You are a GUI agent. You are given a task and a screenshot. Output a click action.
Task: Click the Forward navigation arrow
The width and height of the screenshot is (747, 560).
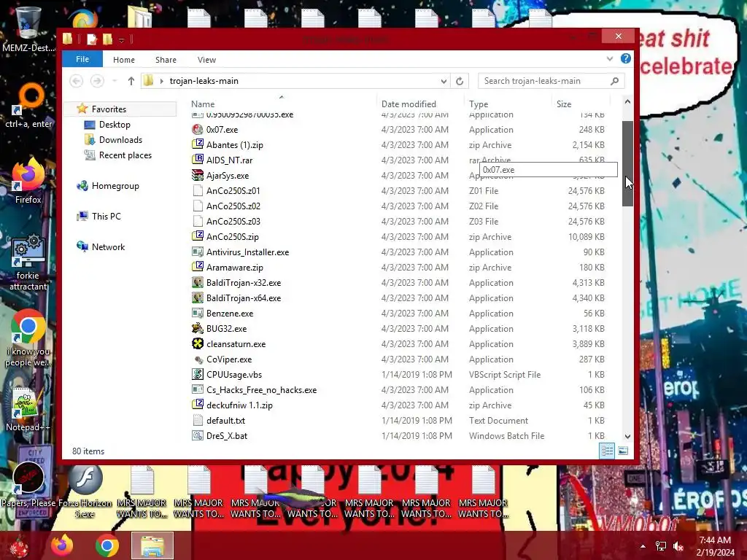97,81
